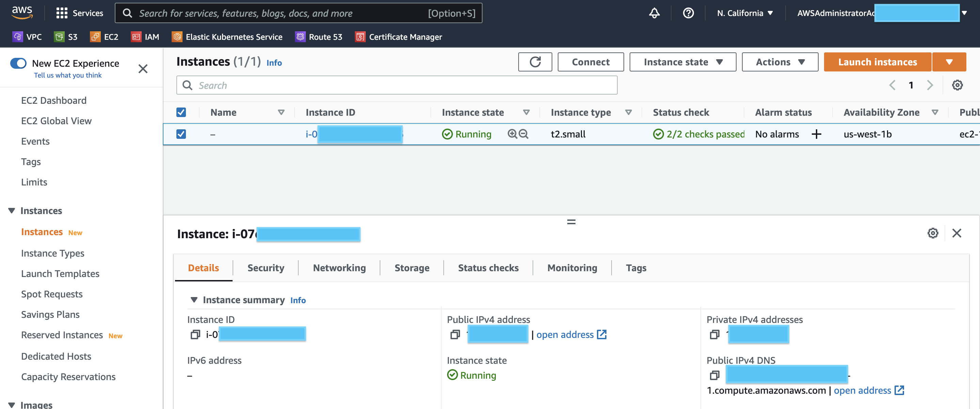Open notifications bell

(x=654, y=13)
